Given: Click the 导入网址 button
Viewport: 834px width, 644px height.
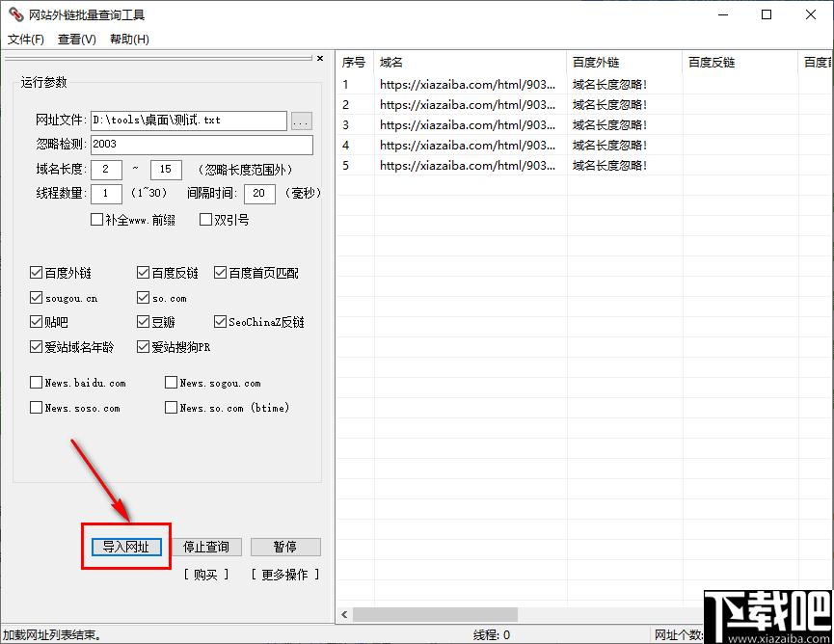Looking at the screenshot, I should 126,547.
